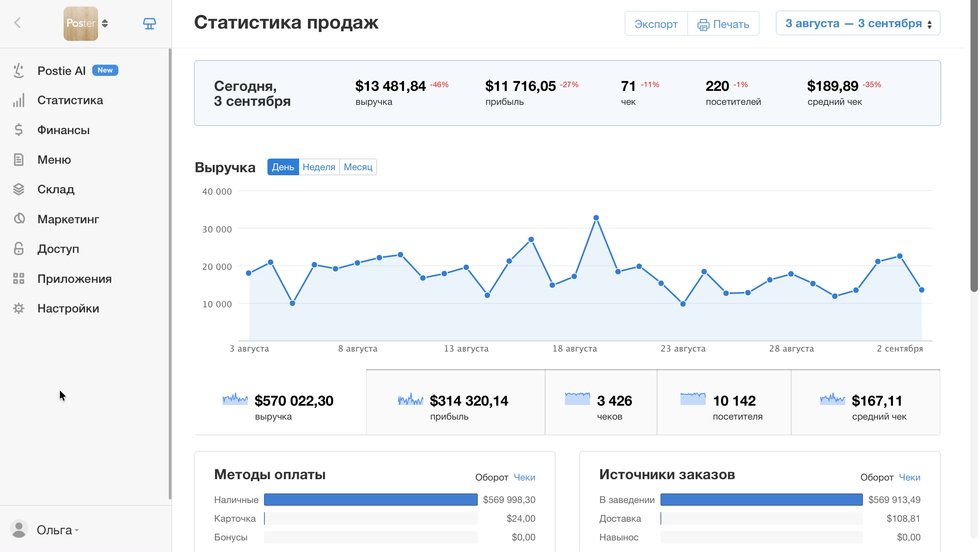Open the Poster account logo
Viewport: 980px width, 552px height.
pyautogui.click(x=81, y=23)
